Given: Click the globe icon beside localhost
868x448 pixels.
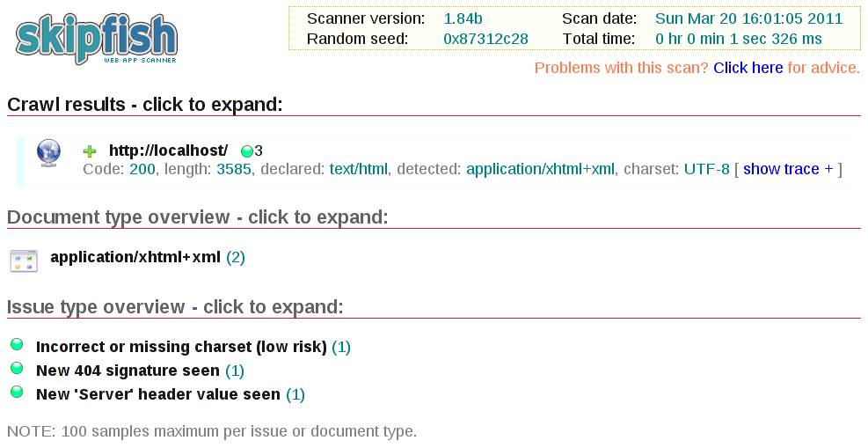Looking at the screenshot, I should [48, 153].
